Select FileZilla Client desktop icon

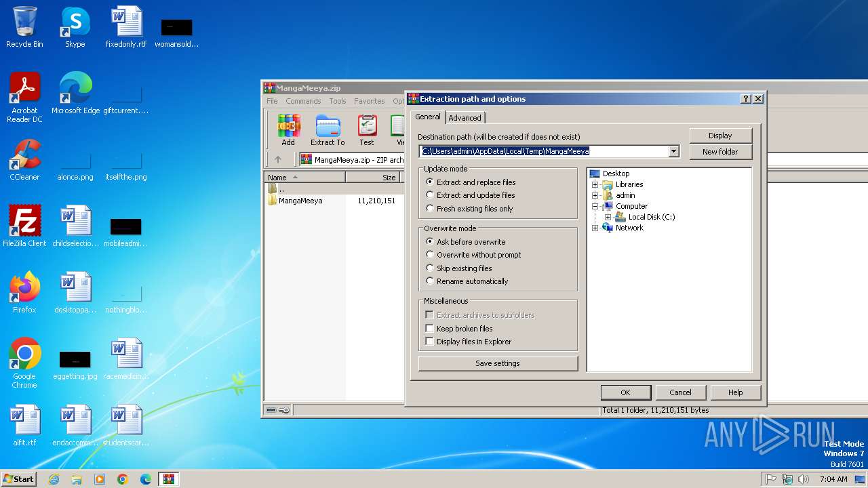(x=24, y=226)
